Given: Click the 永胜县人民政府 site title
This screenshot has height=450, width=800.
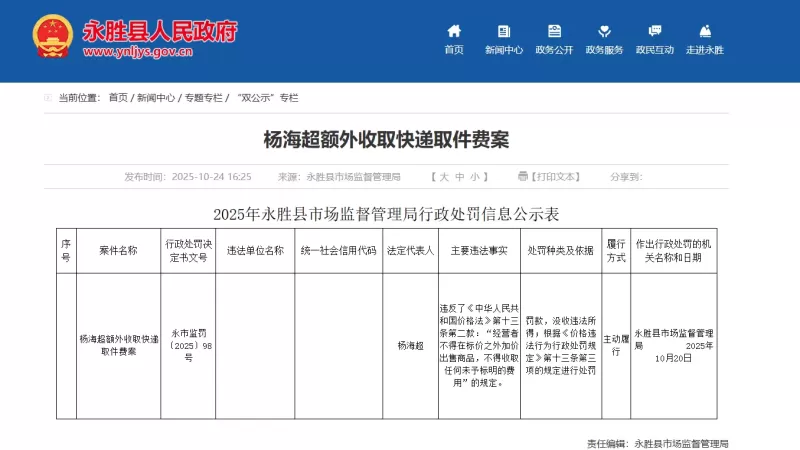Looking at the screenshot, I should pos(160,31).
